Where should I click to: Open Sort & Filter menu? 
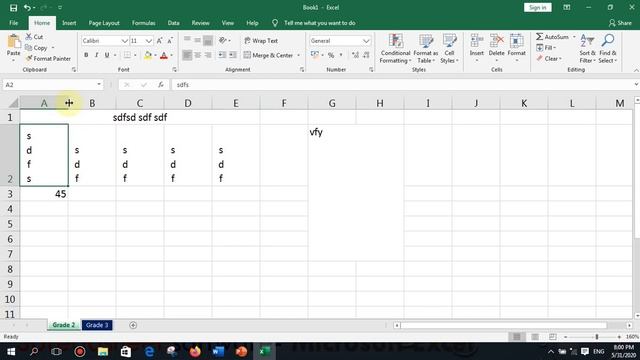pyautogui.click(x=588, y=49)
